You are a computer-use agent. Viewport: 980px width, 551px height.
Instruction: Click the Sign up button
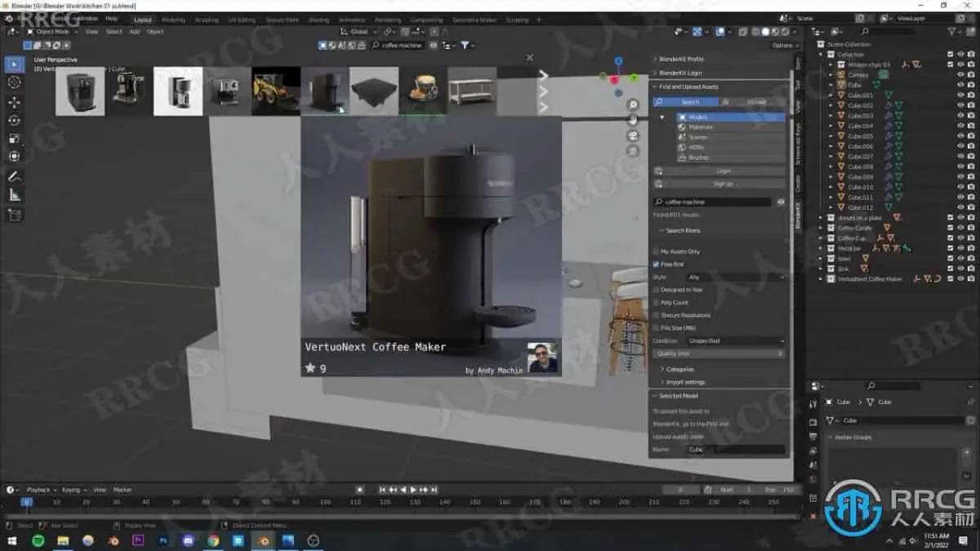[x=723, y=183]
